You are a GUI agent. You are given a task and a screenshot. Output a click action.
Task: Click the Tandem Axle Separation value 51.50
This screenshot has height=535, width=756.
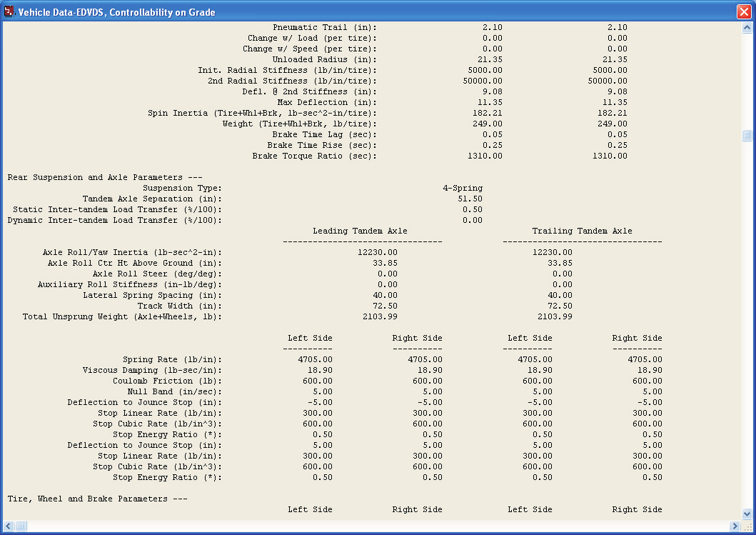point(470,199)
